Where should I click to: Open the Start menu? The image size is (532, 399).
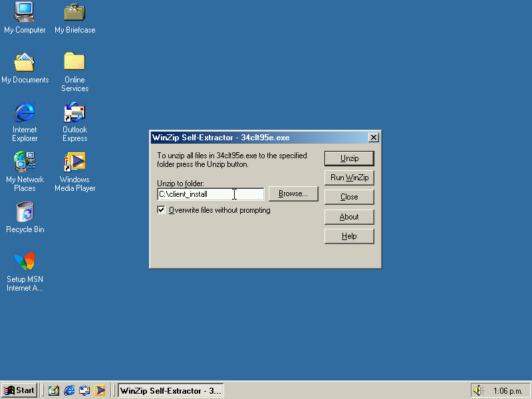pyautogui.click(x=19, y=390)
